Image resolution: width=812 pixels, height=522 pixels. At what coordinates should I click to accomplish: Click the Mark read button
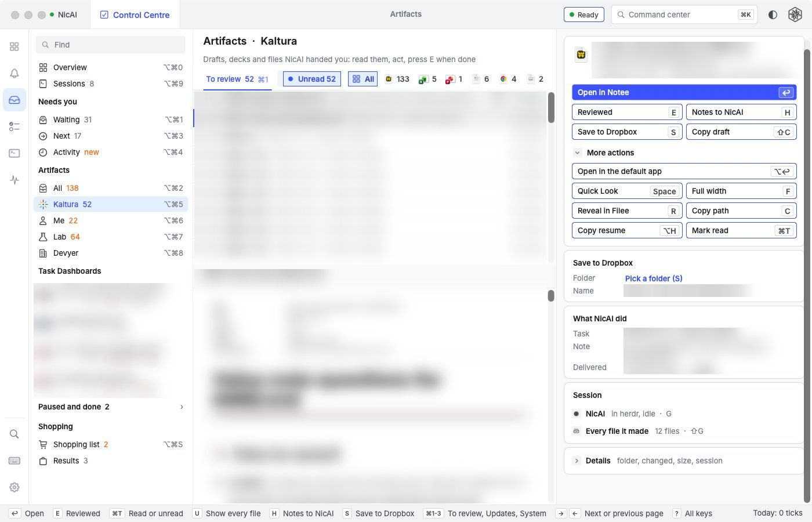(x=741, y=230)
